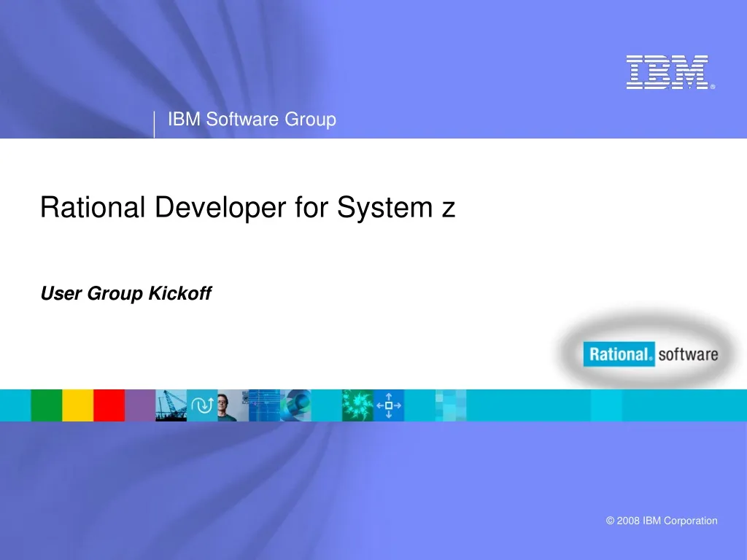Image resolution: width=747 pixels, height=560 pixels.
Task: Click the purple strip segment
Action: (x=139, y=405)
